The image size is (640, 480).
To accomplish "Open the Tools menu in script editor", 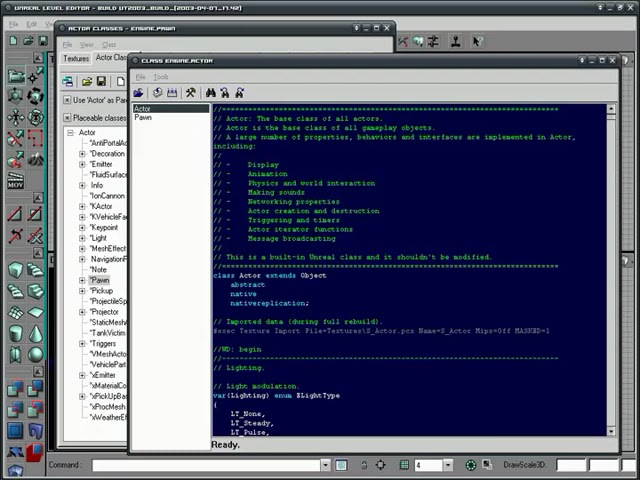I will pos(161,77).
